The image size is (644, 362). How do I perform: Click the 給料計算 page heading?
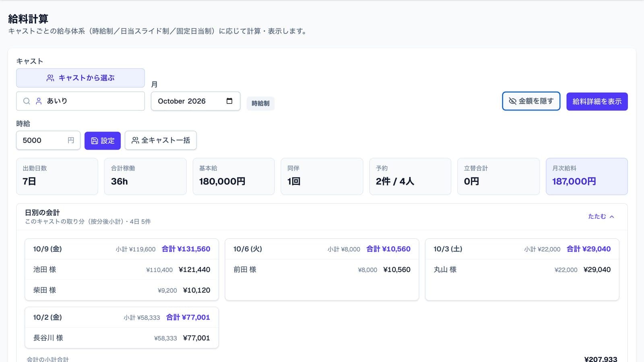28,19
